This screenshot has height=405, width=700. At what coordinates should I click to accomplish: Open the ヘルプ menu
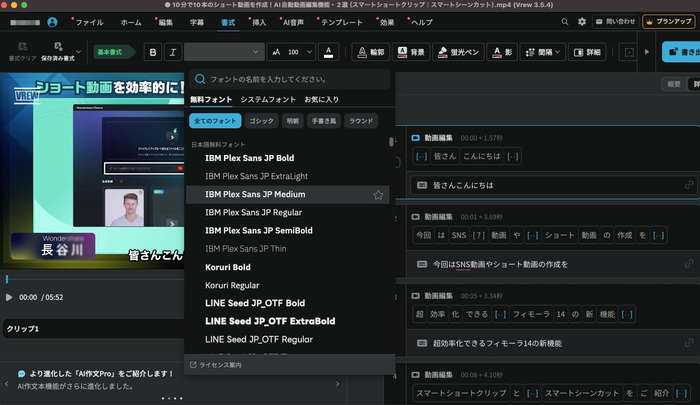click(x=422, y=22)
